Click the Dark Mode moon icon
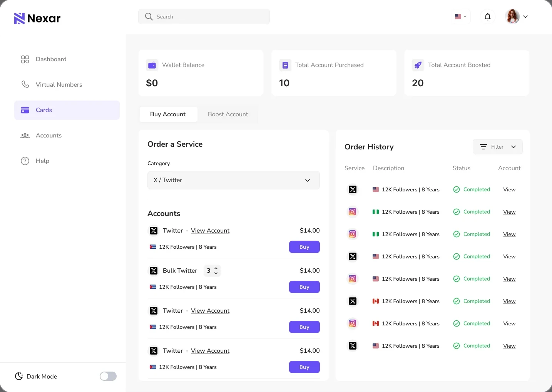Viewport: 552px width, 392px height. 19,376
